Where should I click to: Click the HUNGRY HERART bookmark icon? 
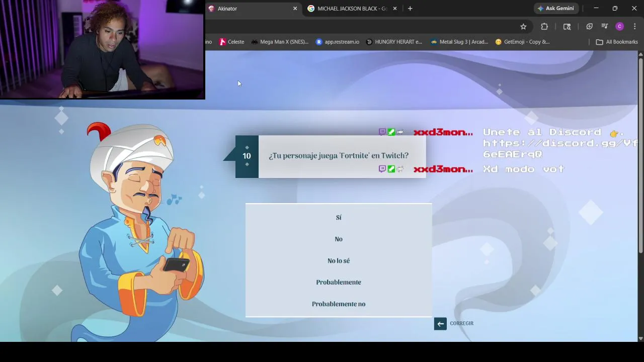point(369,42)
